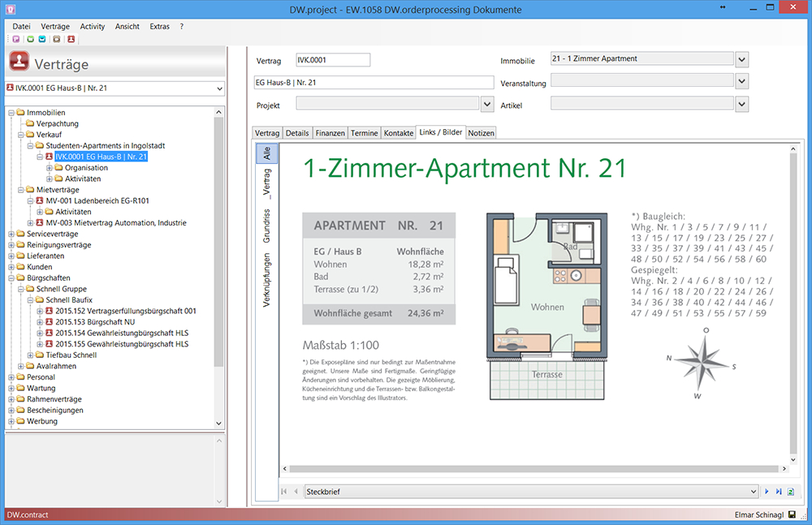
Task: Click the folder icon next to Verpachtung
Action: point(30,123)
